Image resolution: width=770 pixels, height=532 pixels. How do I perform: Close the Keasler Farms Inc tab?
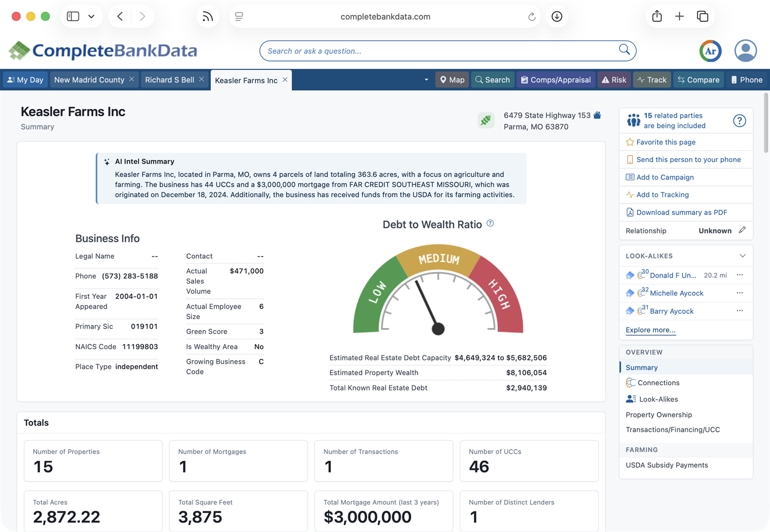(x=285, y=80)
